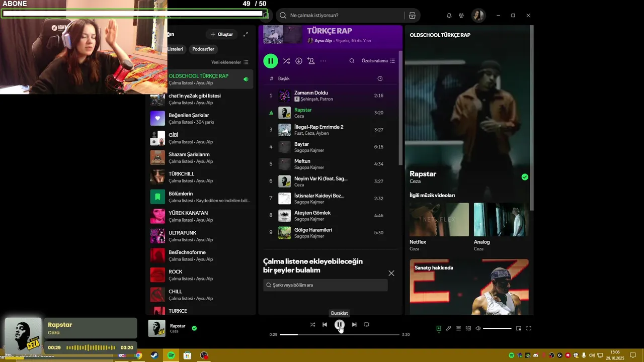644x362 pixels.
Task: Open the GİBİ playlist
Action: [201, 138]
